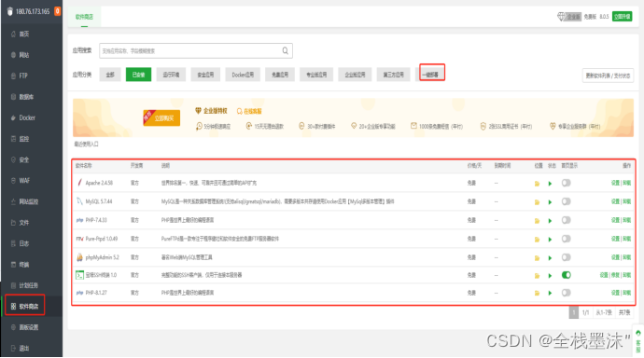Viewport: 644px width, 358px height.
Task: Click Pure-Ftpd 1.0.49 status play icon
Action: pyautogui.click(x=550, y=240)
